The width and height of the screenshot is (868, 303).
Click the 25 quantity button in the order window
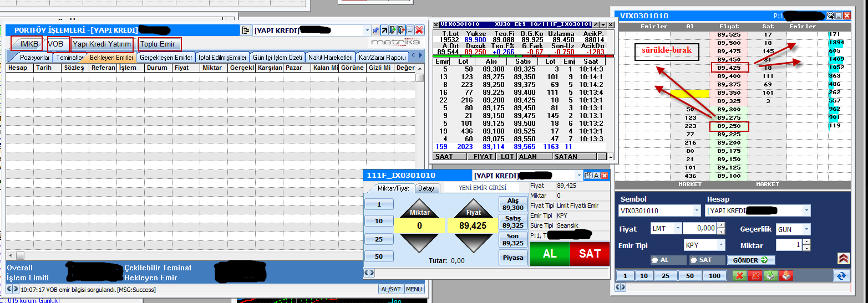(379, 239)
